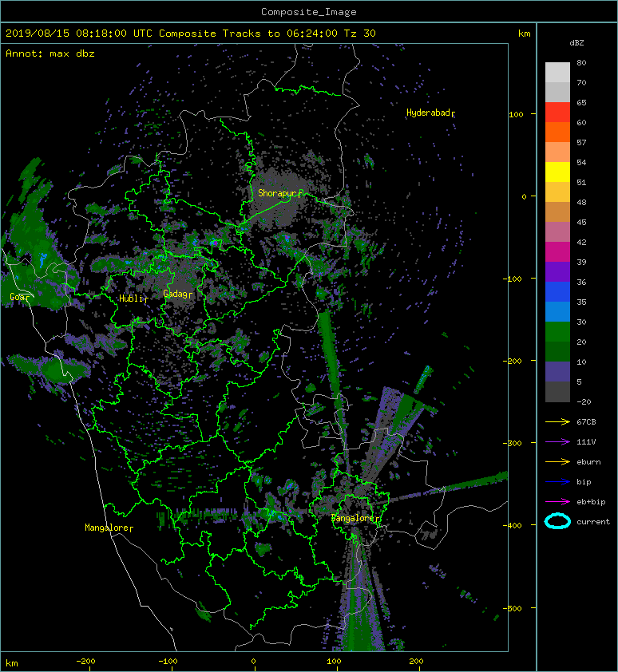Click the 57 dBZ light orange swatch

[x=557, y=152]
